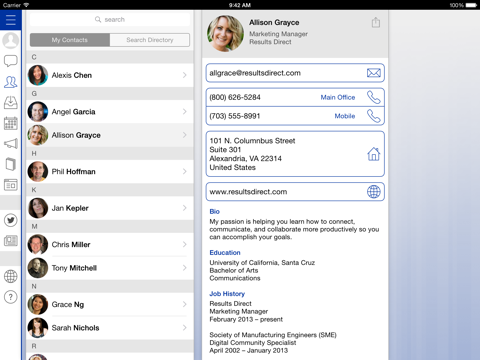Expand Chris Miller row chevron
The height and width of the screenshot is (360, 480).
click(x=185, y=244)
